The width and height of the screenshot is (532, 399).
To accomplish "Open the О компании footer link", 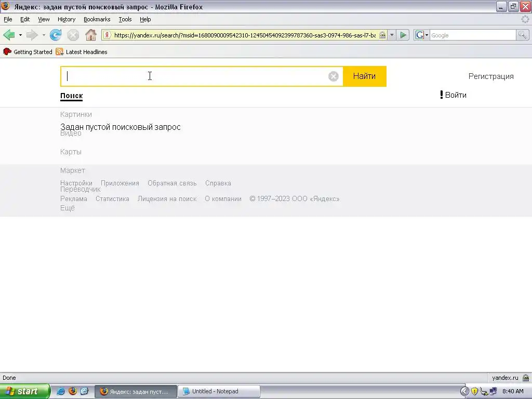I will tap(223, 199).
